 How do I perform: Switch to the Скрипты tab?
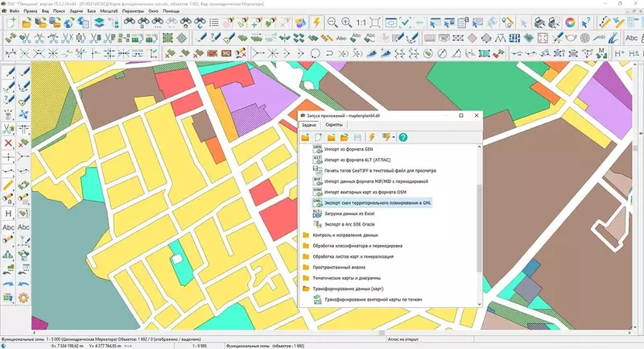(x=333, y=126)
